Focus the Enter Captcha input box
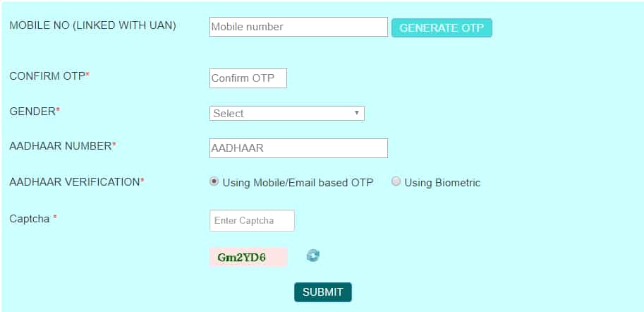Screen dimensions: 644x312 point(253,221)
